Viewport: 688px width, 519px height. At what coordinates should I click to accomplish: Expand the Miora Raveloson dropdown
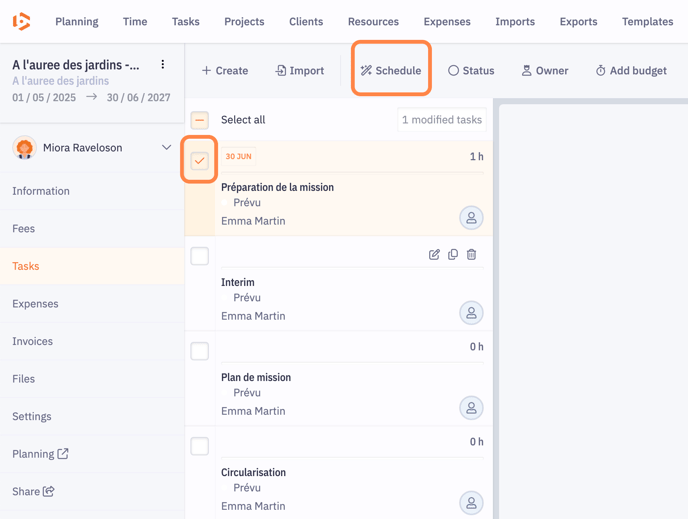click(x=166, y=148)
